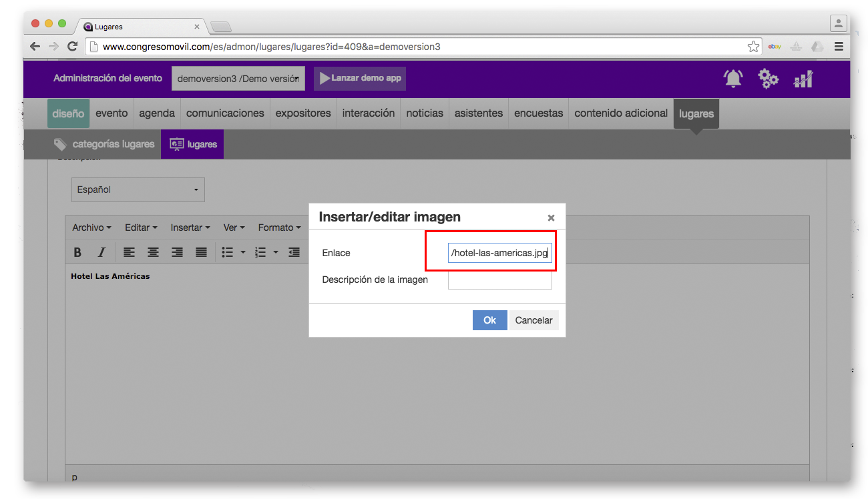This screenshot has width=868, height=499.
Task: Open the Español language dropdown
Action: tap(138, 189)
